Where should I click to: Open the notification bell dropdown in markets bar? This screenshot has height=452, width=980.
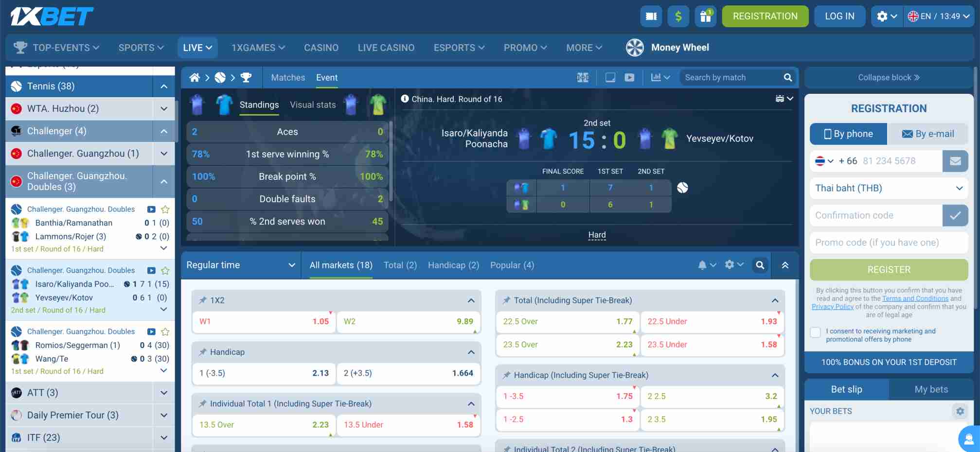pyautogui.click(x=707, y=265)
